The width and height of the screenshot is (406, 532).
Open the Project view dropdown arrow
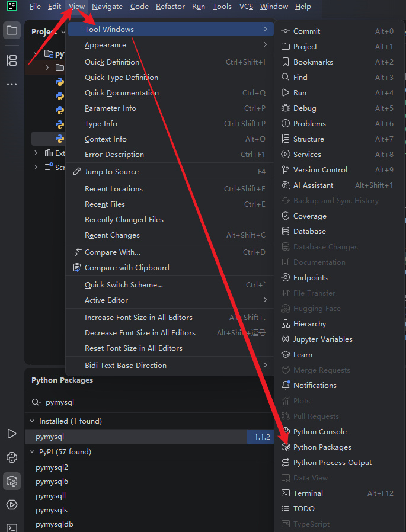(x=63, y=32)
